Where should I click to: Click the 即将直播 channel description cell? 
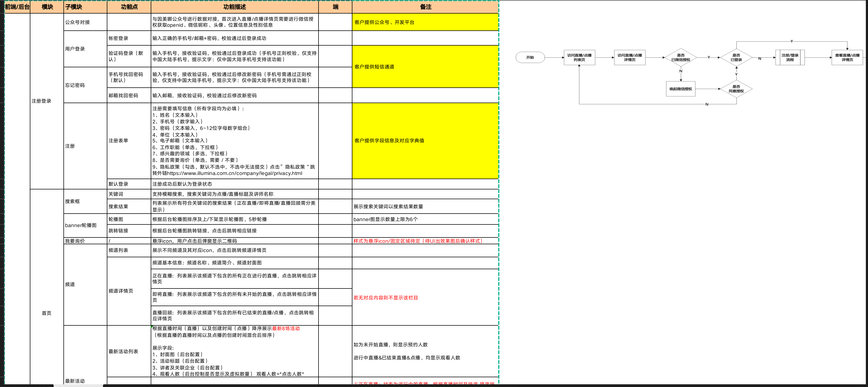pos(234,297)
